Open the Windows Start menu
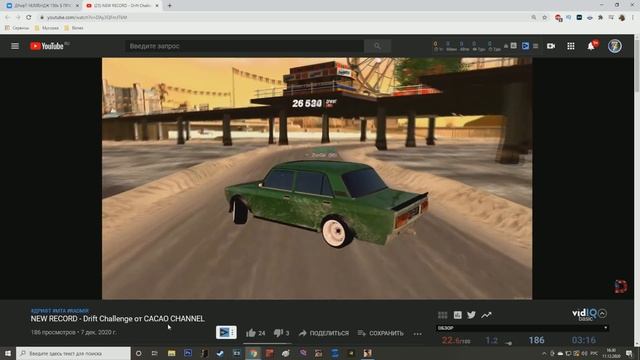This screenshot has width=640, height=360. [x=8, y=353]
